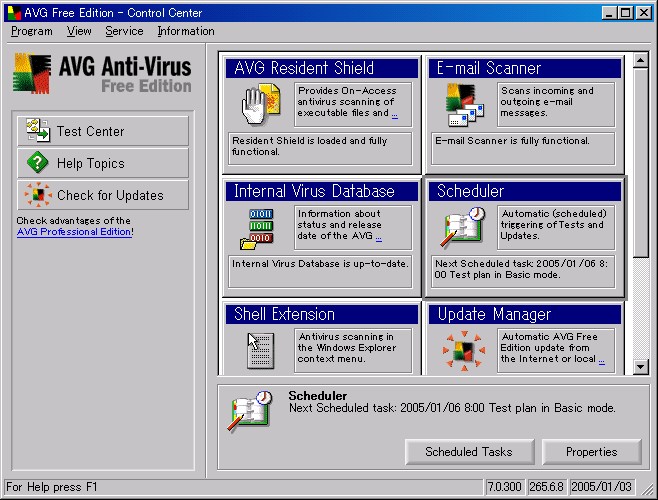Select the AVG Resident Shield header
The width and height of the screenshot is (658, 500).
click(322, 68)
